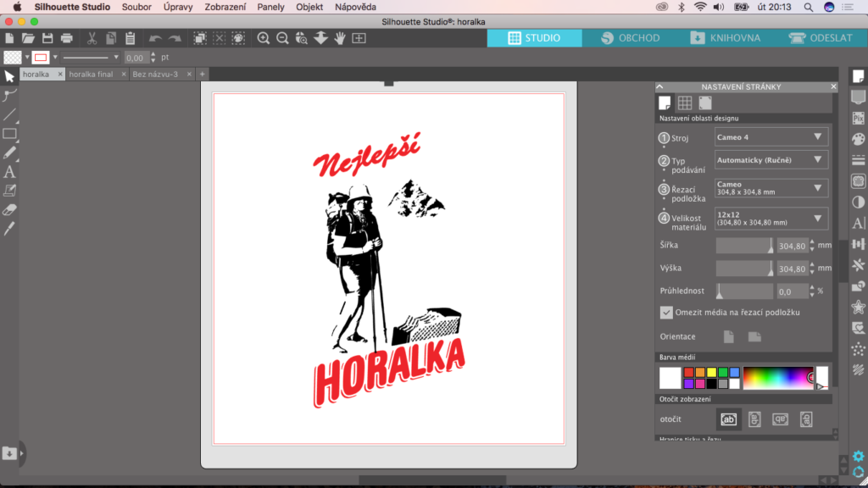The image size is (868, 488).
Task: Open a file with the folder icon
Action: pyautogui.click(x=28, y=38)
